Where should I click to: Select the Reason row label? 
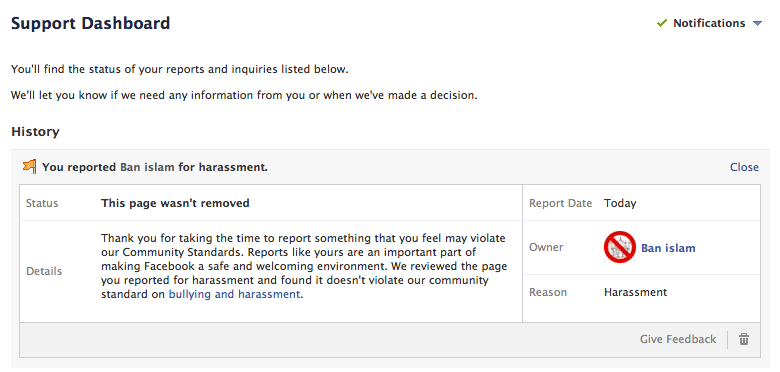click(548, 292)
